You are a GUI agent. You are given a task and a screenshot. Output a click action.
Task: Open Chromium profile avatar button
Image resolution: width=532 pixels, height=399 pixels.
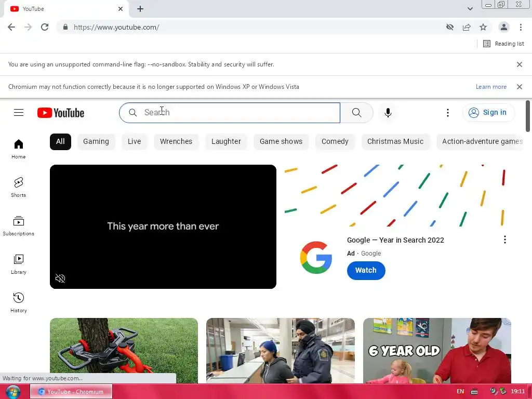(x=504, y=27)
